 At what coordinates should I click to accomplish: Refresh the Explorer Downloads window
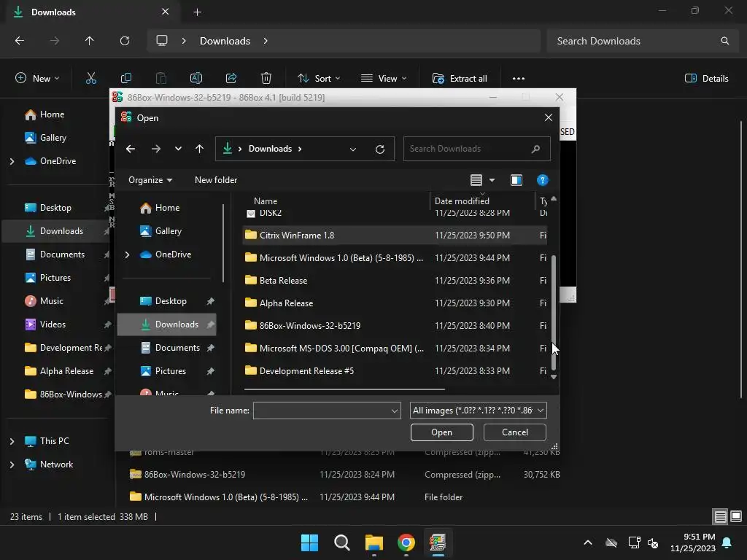point(124,41)
